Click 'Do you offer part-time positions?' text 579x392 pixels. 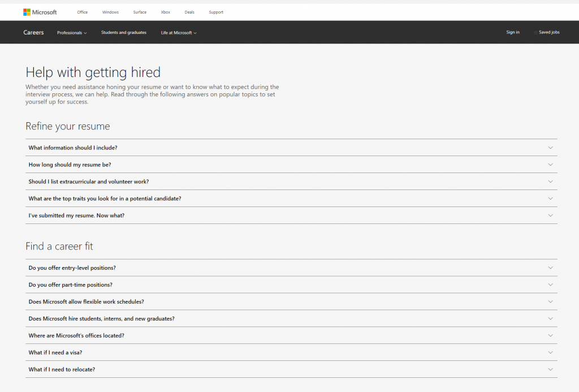(71, 285)
